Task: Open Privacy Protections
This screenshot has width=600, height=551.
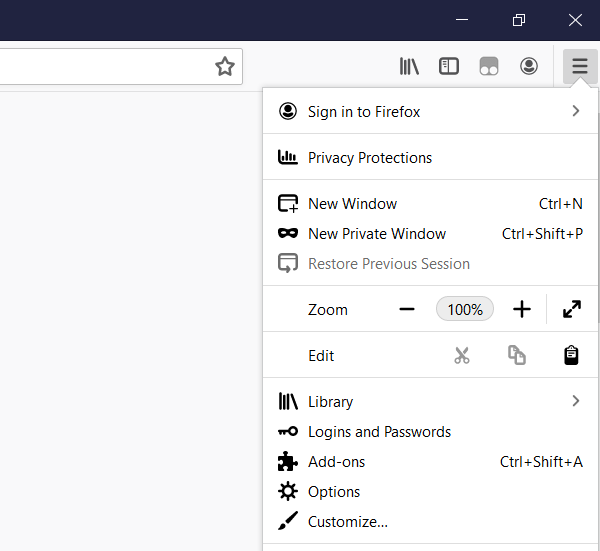Action: coord(430,158)
